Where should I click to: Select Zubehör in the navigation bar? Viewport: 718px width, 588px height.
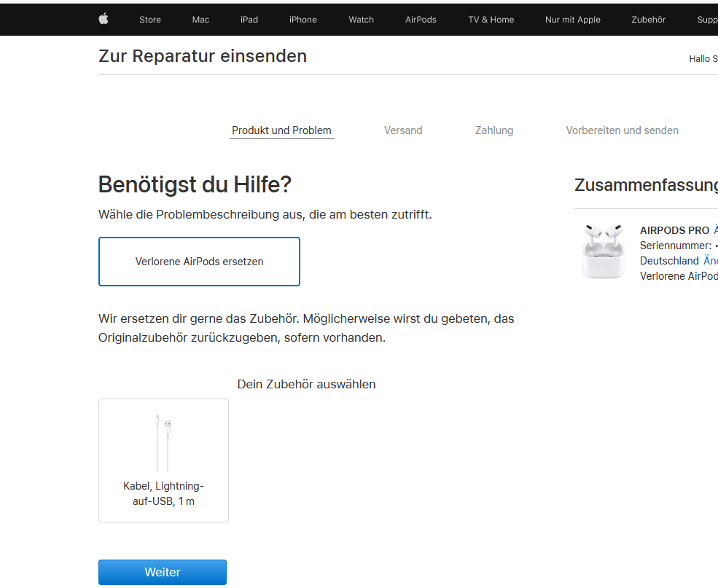point(649,20)
